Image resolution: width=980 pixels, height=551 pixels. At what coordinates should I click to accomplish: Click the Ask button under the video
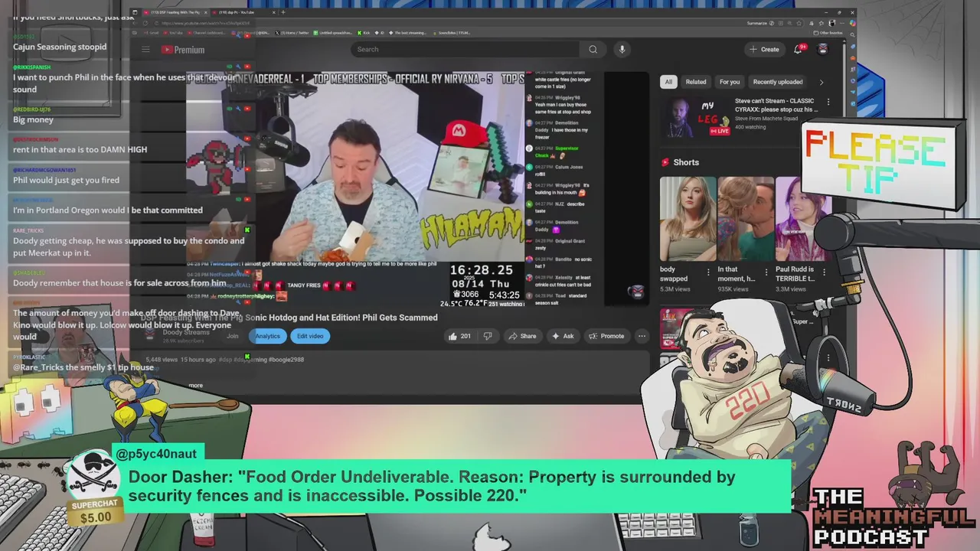click(x=563, y=336)
